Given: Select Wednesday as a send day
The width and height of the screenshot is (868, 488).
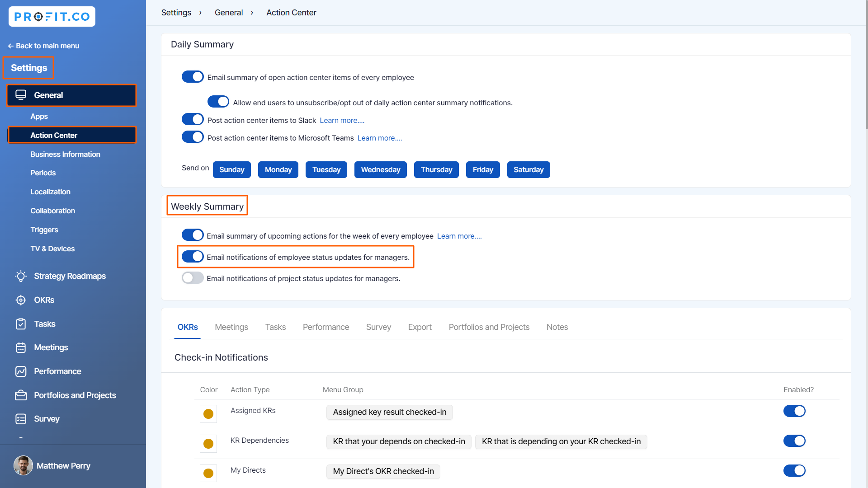Looking at the screenshot, I should tap(380, 169).
